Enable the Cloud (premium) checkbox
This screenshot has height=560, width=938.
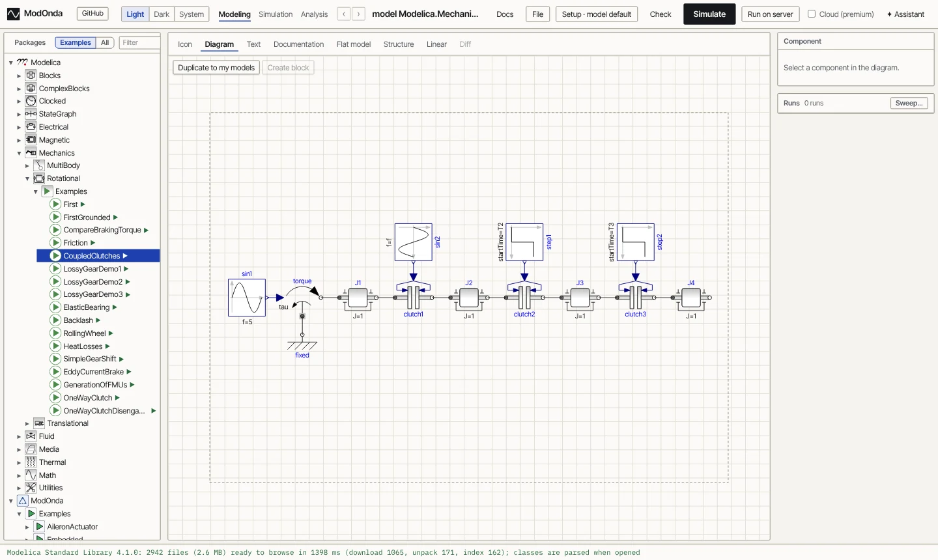pos(812,14)
